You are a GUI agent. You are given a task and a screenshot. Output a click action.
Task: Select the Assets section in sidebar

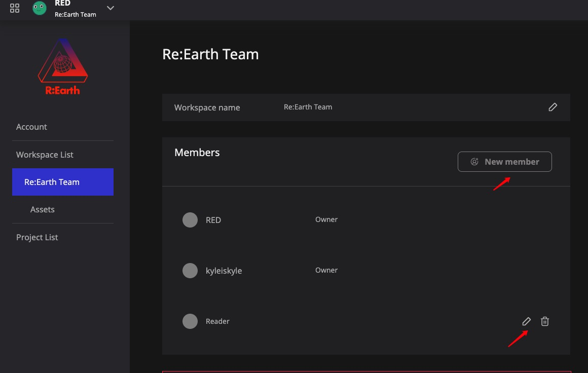tap(43, 209)
